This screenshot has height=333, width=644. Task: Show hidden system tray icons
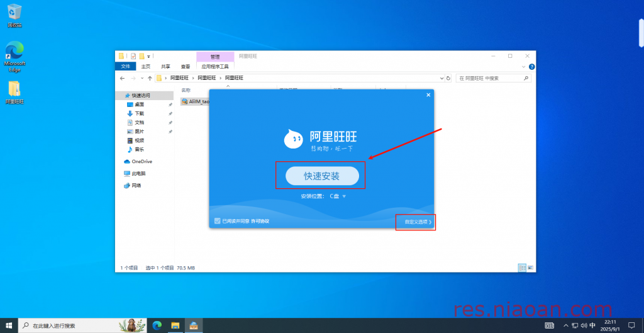(x=565, y=325)
